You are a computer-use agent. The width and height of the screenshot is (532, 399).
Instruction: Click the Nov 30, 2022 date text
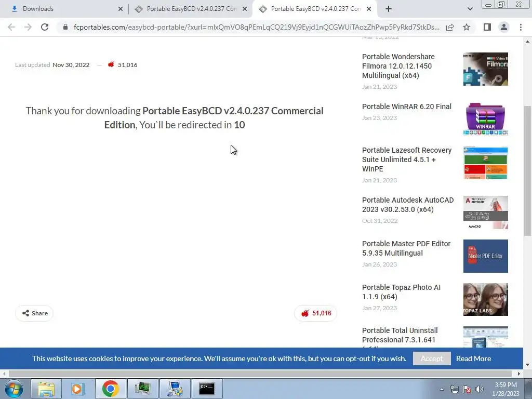pyautogui.click(x=71, y=65)
